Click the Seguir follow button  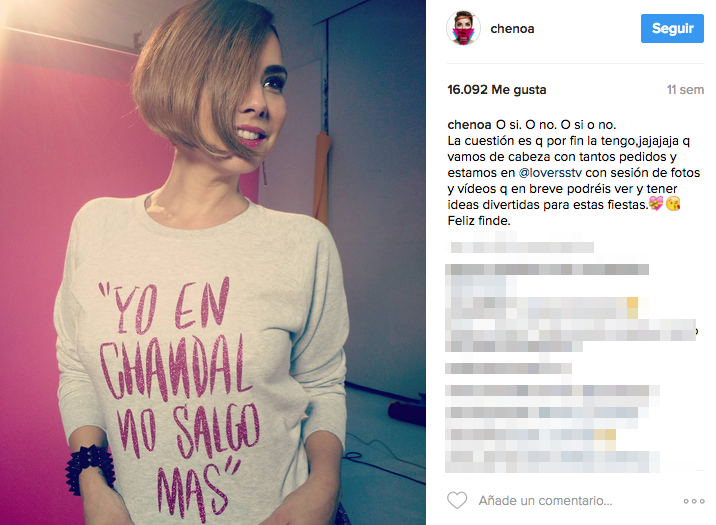click(672, 28)
